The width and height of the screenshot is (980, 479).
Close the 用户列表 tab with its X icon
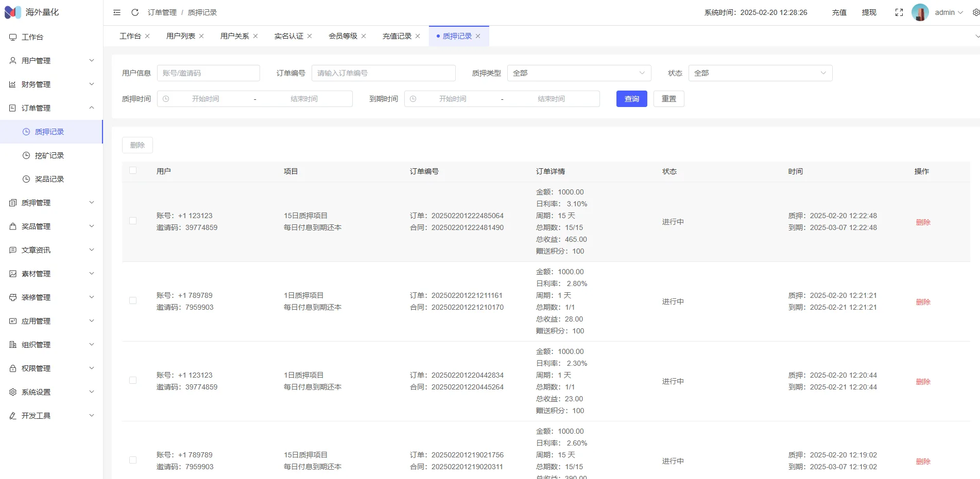click(201, 36)
